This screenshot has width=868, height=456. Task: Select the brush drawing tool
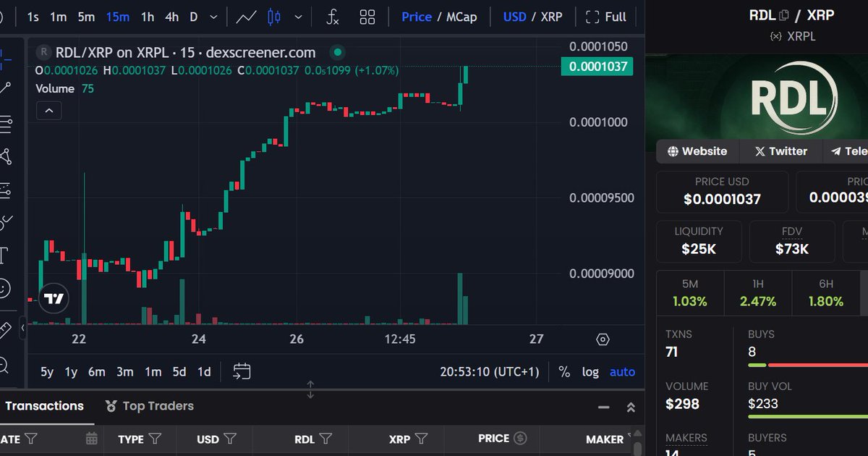6,222
